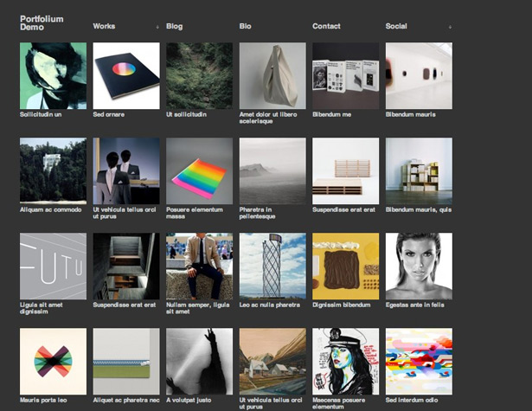Click the Ut sollicitudin caption link

[186, 114]
